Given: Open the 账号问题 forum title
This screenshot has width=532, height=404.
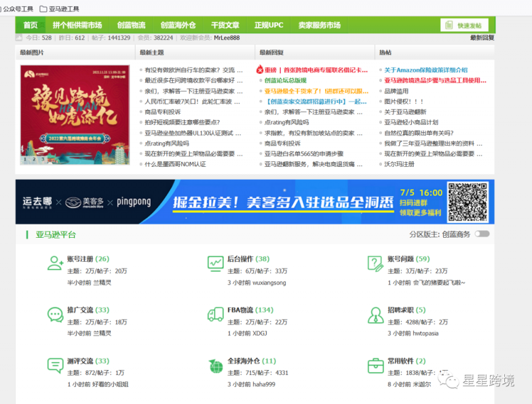Looking at the screenshot, I should coord(400,259).
